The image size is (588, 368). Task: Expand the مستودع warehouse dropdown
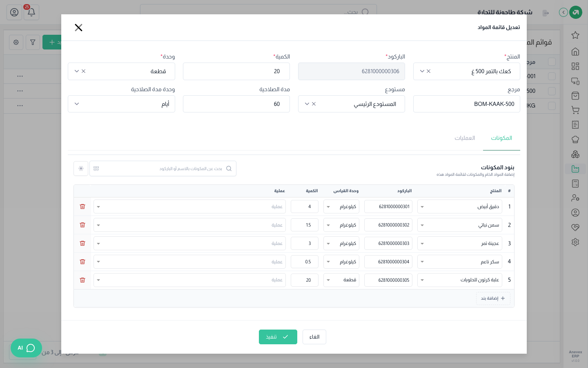pos(307,104)
